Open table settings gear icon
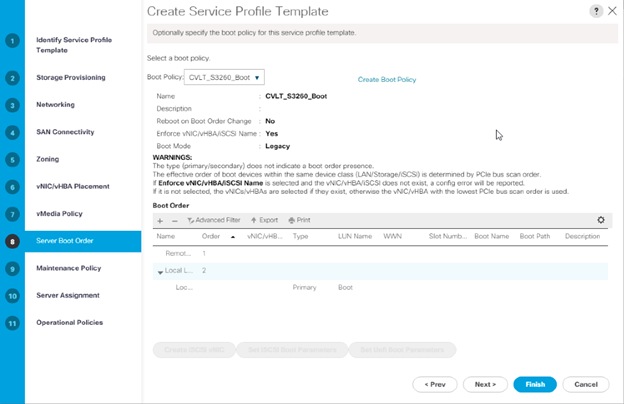The width and height of the screenshot is (624, 404). (601, 220)
